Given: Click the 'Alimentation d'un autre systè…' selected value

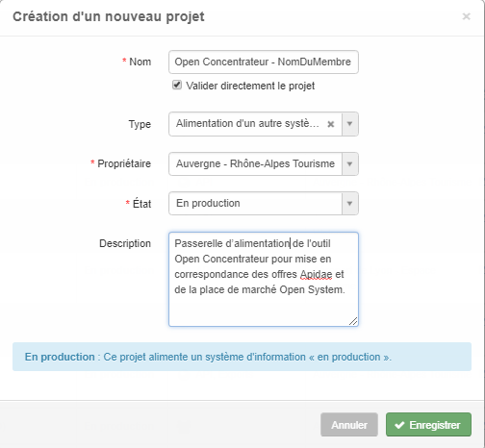Looking at the screenshot, I should [x=247, y=123].
